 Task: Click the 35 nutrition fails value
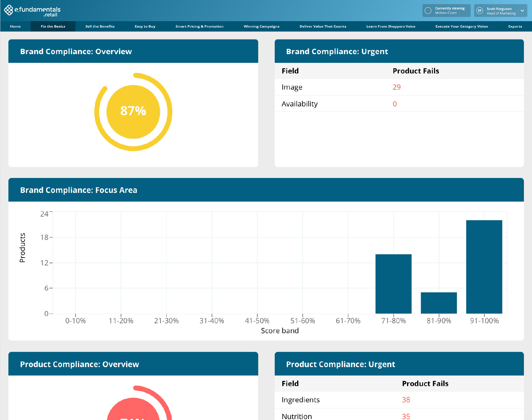click(406, 416)
